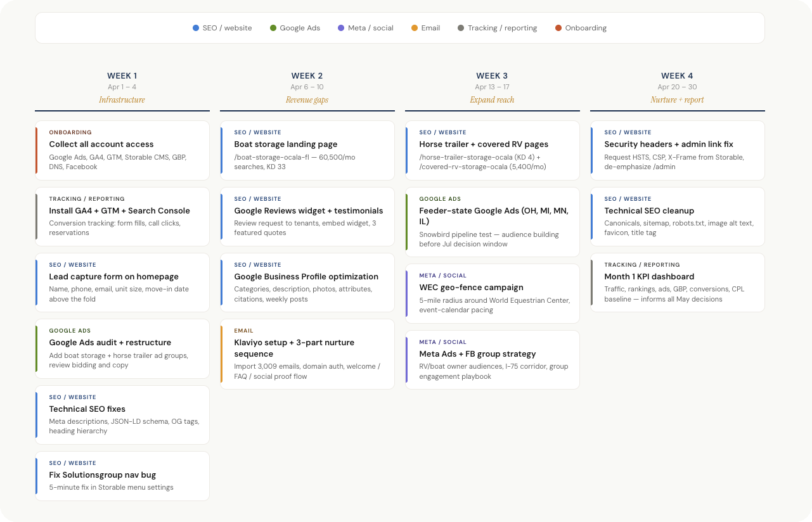
Task: Select the Meta / social legend label
Action: click(370, 28)
